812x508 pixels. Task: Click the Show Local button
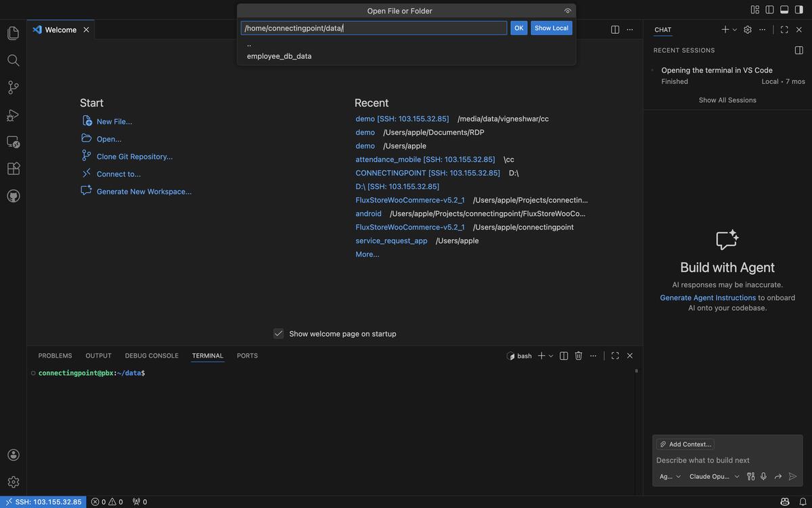(x=551, y=28)
